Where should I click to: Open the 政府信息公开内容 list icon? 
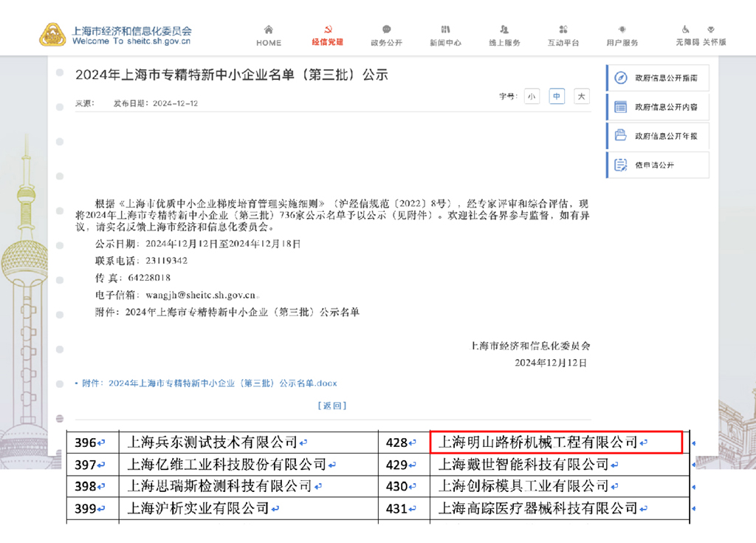click(x=619, y=106)
